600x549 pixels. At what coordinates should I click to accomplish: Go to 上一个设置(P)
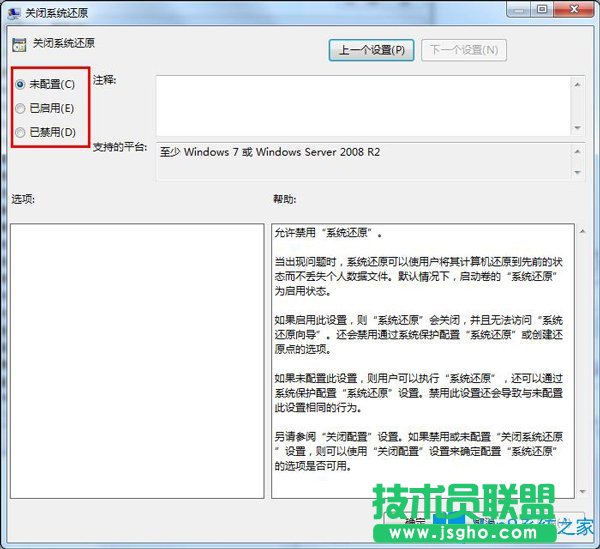click(x=371, y=50)
